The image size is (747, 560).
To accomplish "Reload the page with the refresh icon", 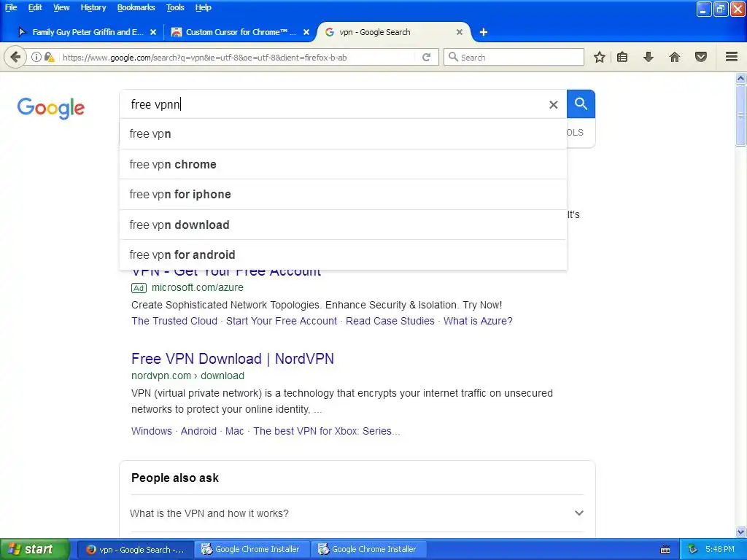I will click(x=426, y=57).
